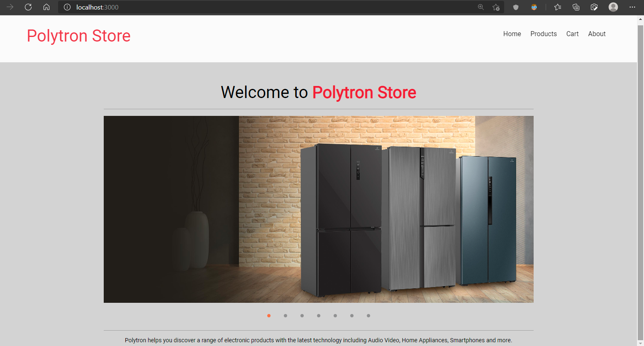Click the web capture screenshot icon
The height and width of the screenshot is (346, 644).
click(x=594, y=7)
